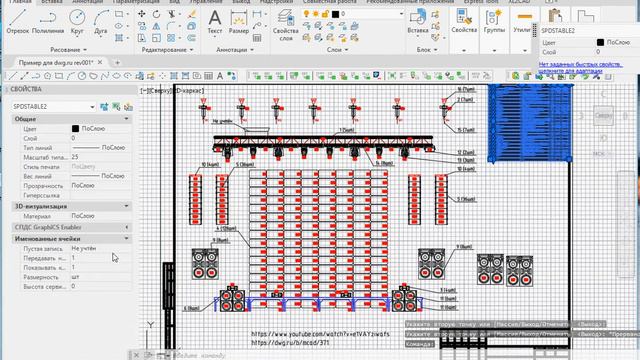Image resolution: width=640 pixels, height=360 pixels.
Task: Open the Аннотации ribbon tab
Action: [x=87, y=2]
